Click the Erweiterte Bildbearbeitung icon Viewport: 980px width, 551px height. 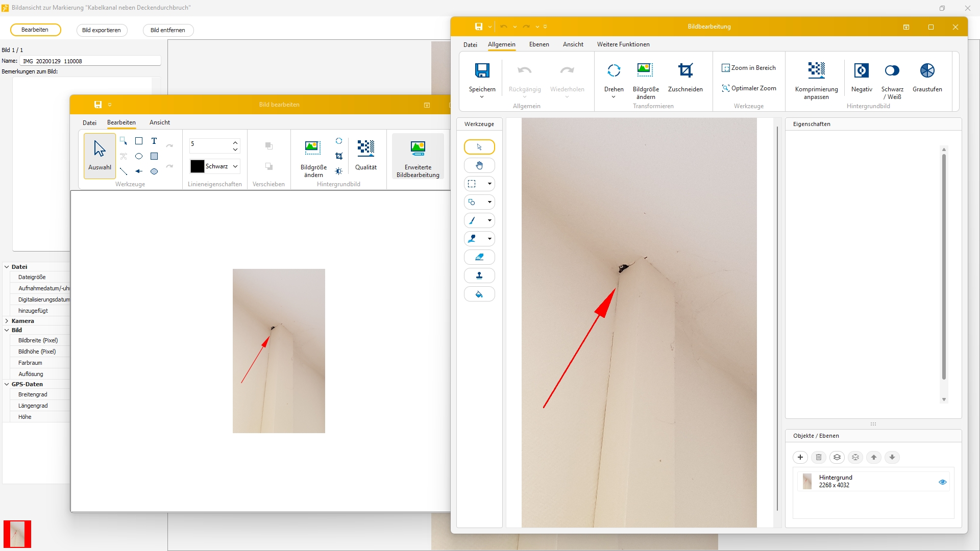418,148
